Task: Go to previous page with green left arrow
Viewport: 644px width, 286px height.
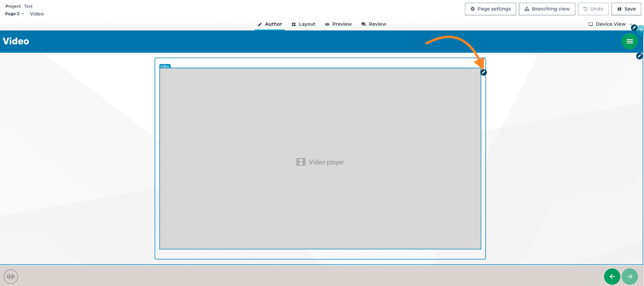Action: [612, 276]
